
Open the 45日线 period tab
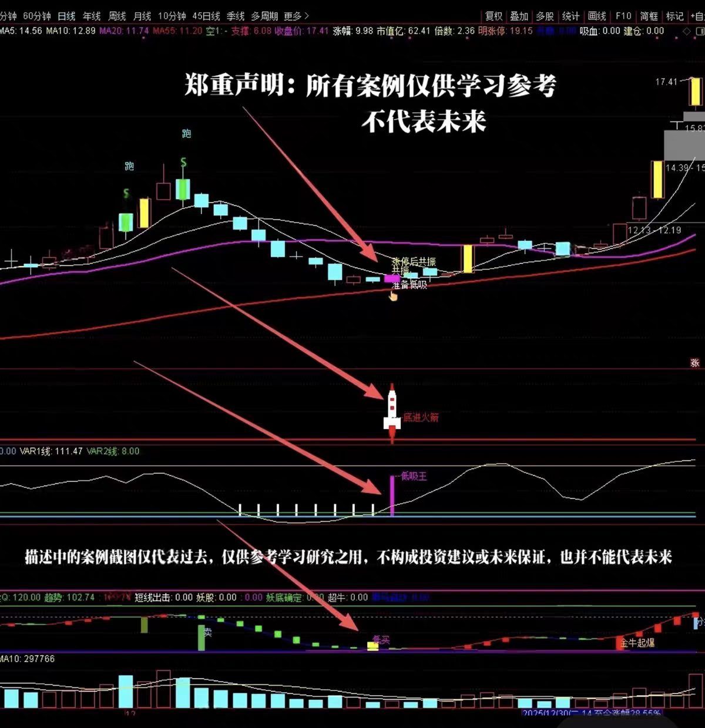pos(206,16)
